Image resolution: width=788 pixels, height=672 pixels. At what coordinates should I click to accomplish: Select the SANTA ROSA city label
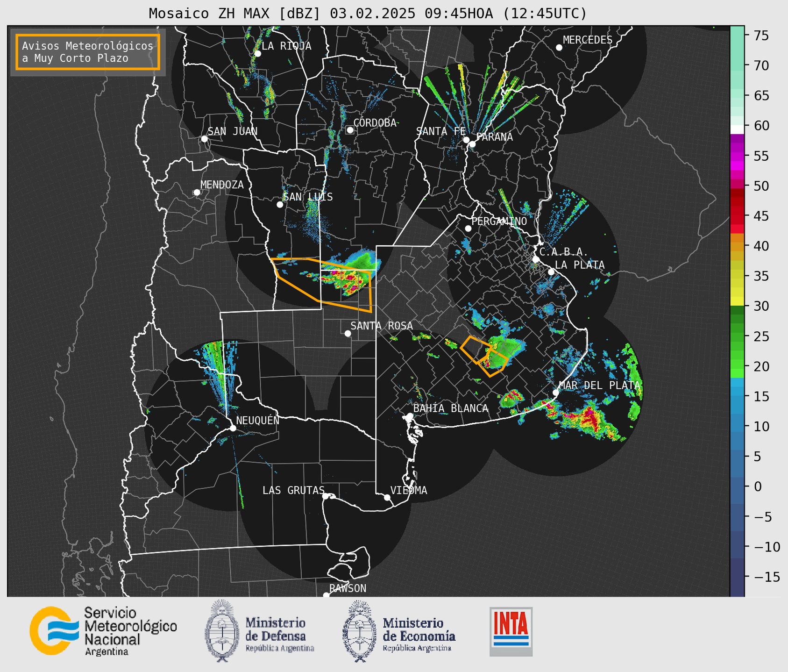[382, 326]
